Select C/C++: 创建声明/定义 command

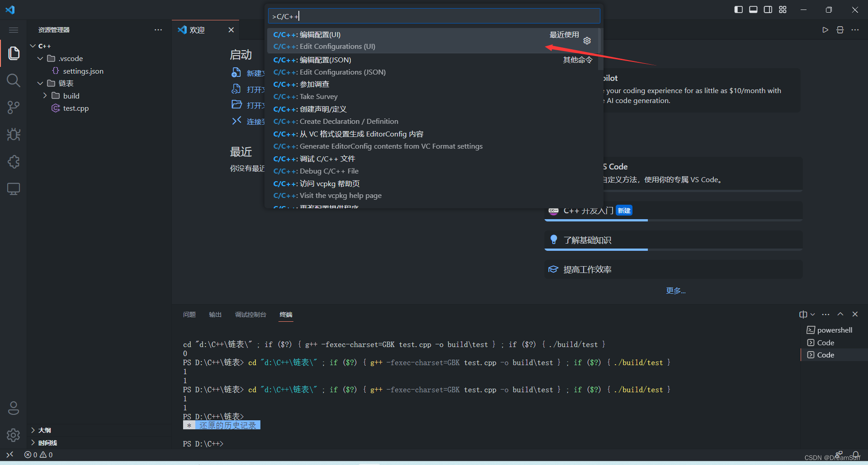[433, 115]
